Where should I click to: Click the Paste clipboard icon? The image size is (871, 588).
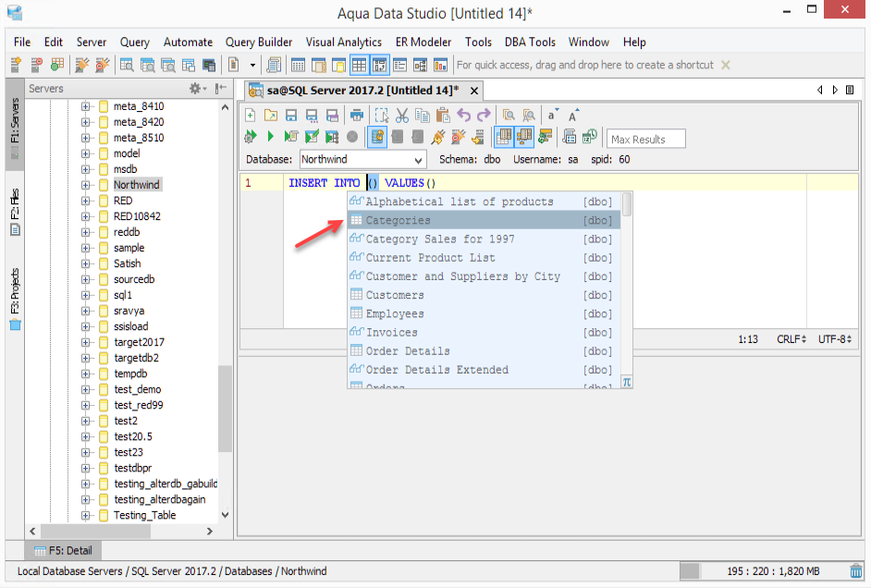coord(443,115)
